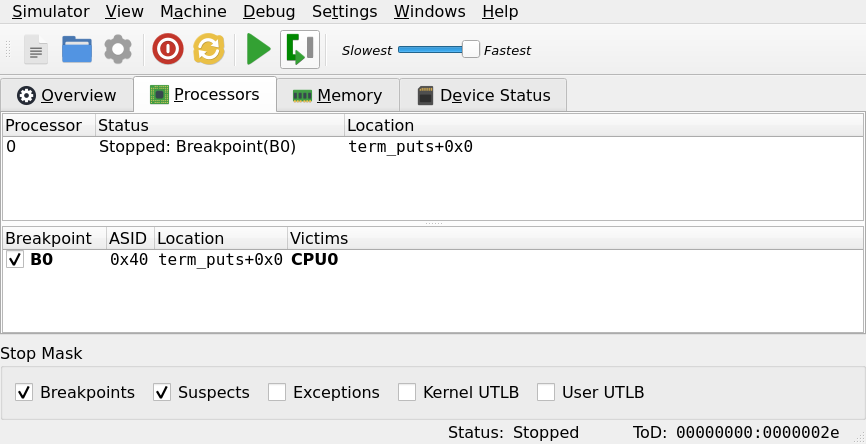Open the Machine menu

(x=193, y=12)
